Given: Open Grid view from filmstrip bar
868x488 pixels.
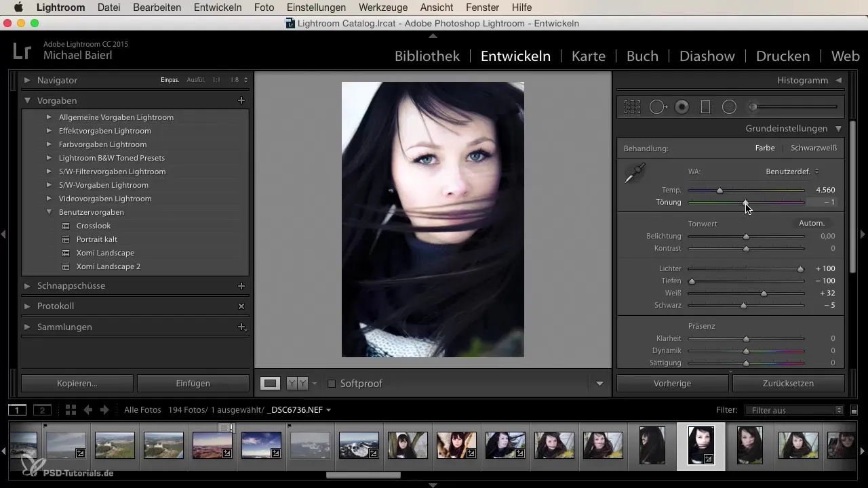Looking at the screenshot, I should pos(71,410).
